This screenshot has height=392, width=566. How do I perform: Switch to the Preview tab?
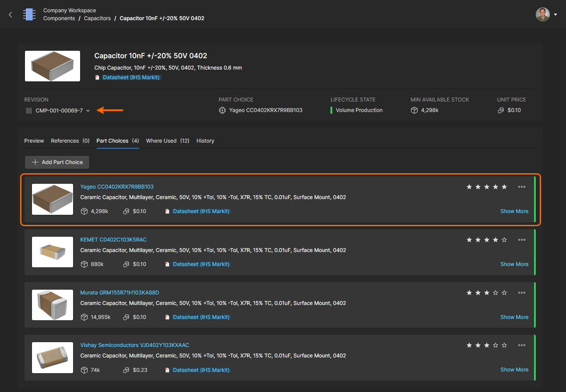(x=34, y=141)
